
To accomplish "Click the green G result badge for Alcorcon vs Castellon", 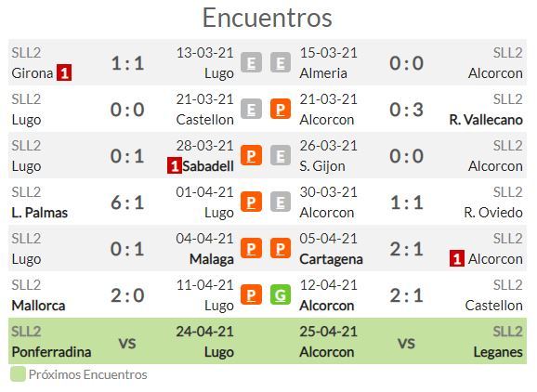I will point(281,294).
